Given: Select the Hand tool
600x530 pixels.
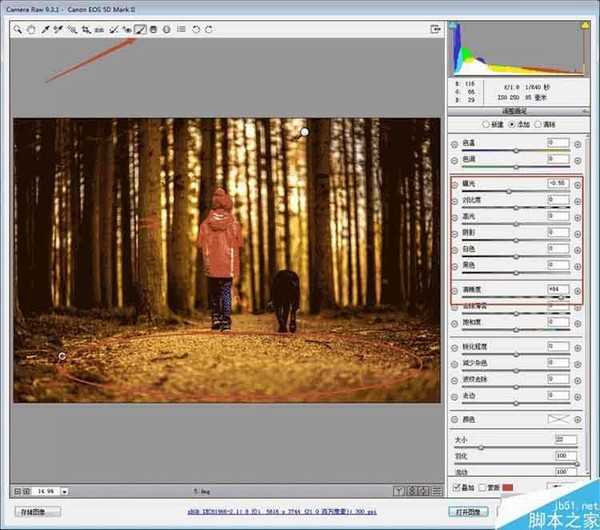Looking at the screenshot, I should [32, 30].
